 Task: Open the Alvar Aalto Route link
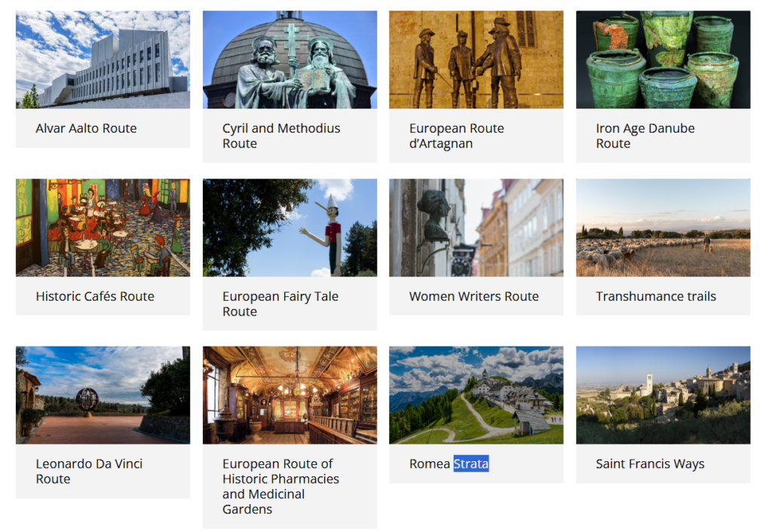[x=86, y=128]
